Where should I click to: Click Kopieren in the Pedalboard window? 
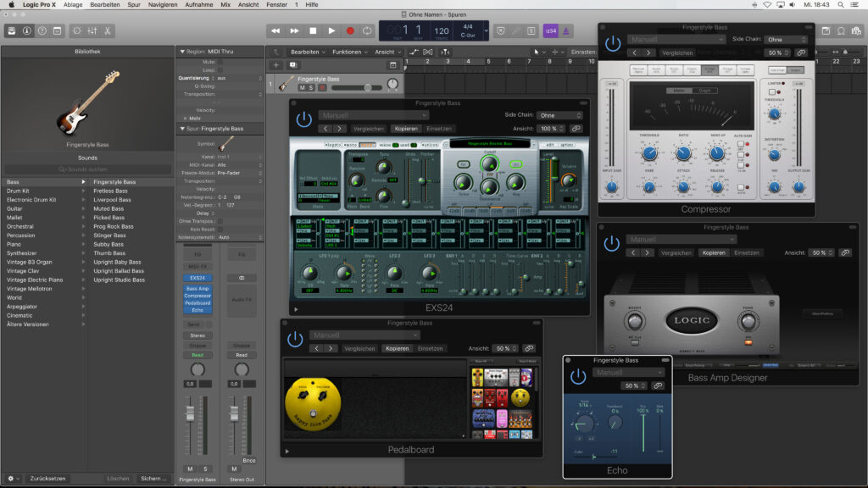tap(397, 348)
